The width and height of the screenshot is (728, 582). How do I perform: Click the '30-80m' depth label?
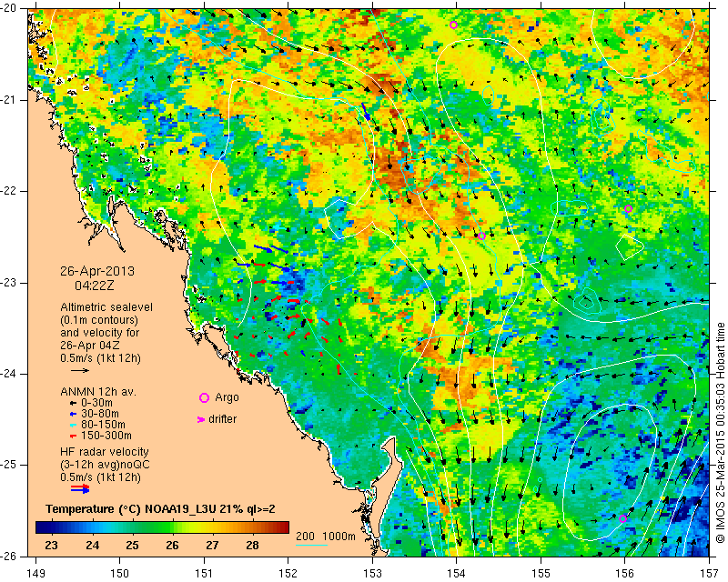100,414
